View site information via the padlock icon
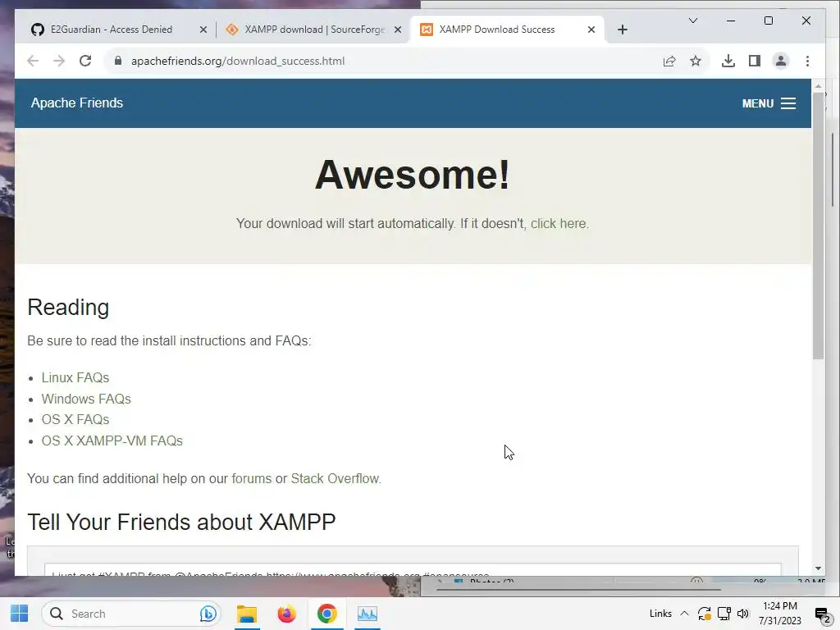840x630 pixels. click(118, 61)
